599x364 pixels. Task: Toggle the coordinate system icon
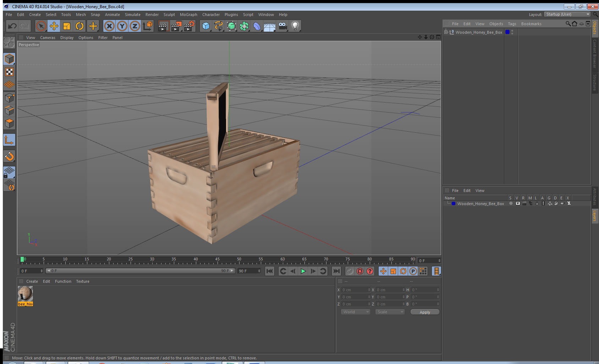click(x=148, y=26)
